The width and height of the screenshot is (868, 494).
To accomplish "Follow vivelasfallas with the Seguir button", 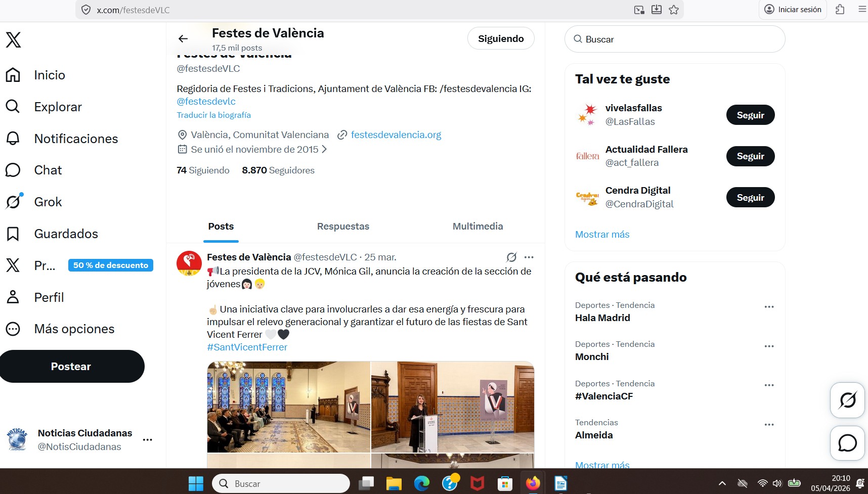I will (750, 115).
